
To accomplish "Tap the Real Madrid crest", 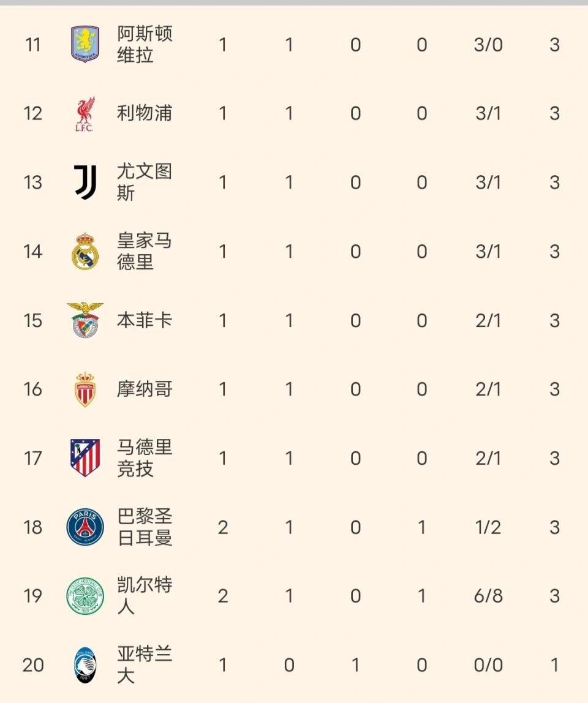I will [x=85, y=251].
